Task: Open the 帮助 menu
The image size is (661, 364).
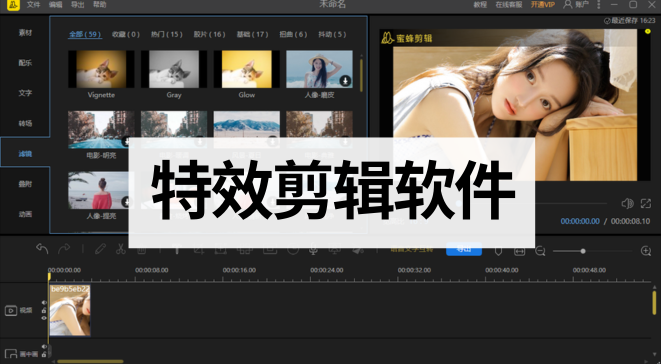Action: pyautogui.click(x=99, y=5)
